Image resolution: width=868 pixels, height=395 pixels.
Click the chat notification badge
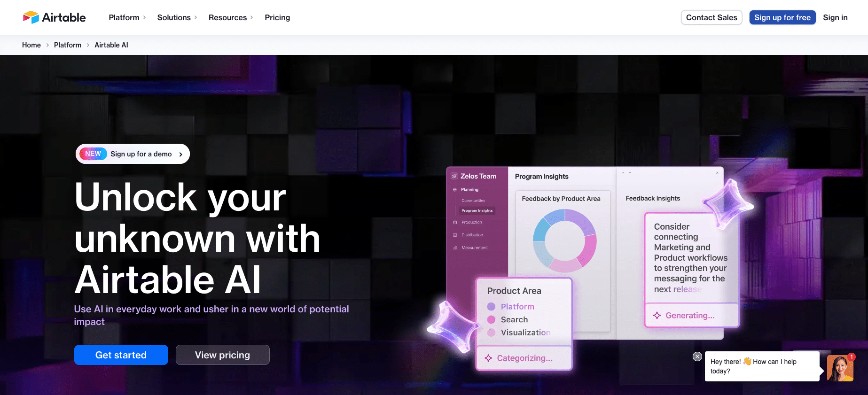tap(852, 357)
